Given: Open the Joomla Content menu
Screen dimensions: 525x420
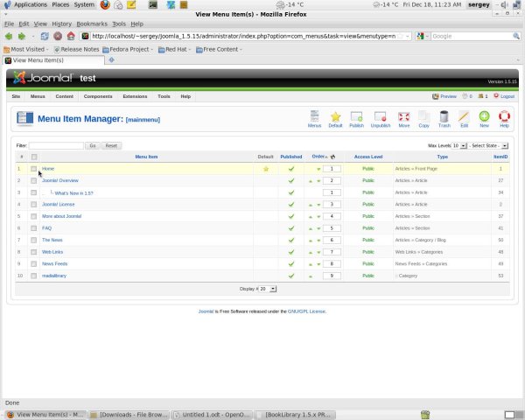Looking at the screenshot, I should click(64, 96).
